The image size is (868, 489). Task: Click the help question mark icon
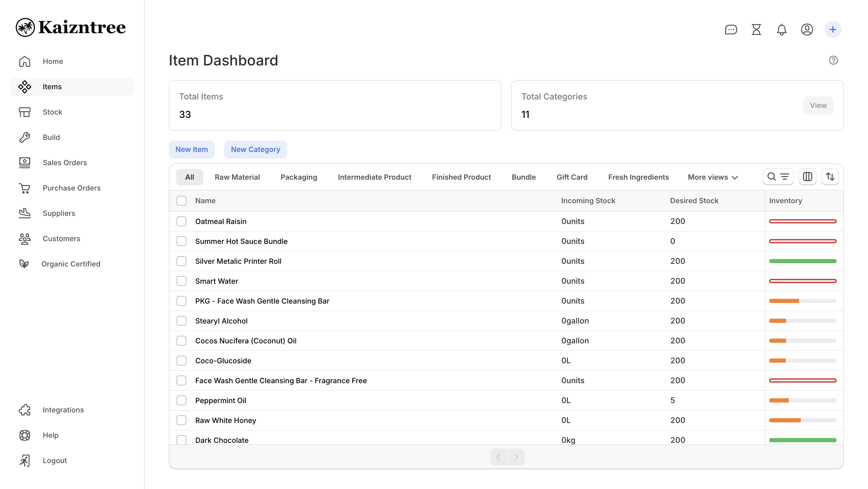click(833, 60)
